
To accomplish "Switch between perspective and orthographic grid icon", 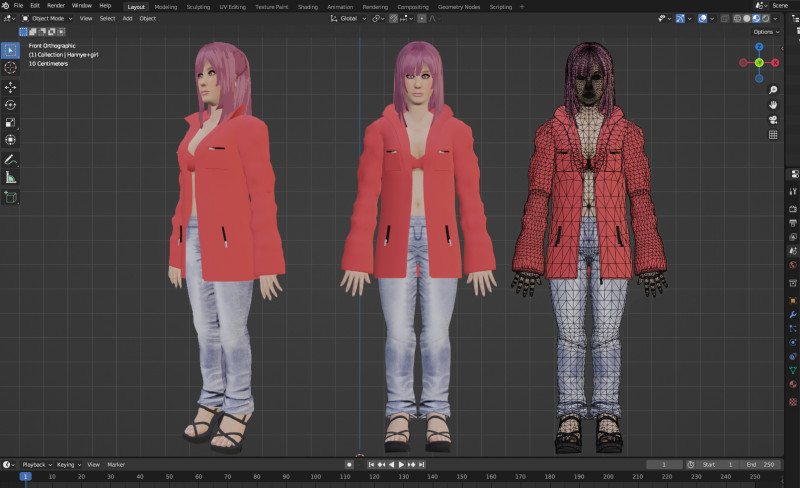I will pyautogui.click(x=773, y=134).
